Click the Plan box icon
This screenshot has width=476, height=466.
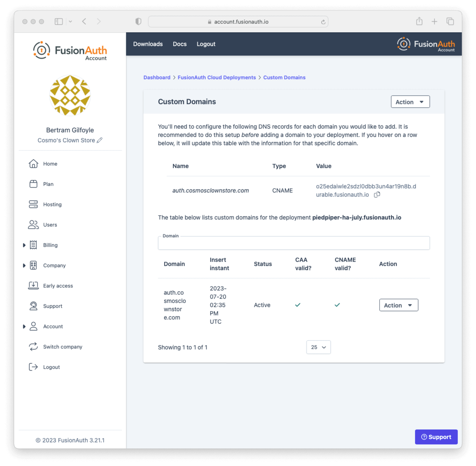(33, 184)
